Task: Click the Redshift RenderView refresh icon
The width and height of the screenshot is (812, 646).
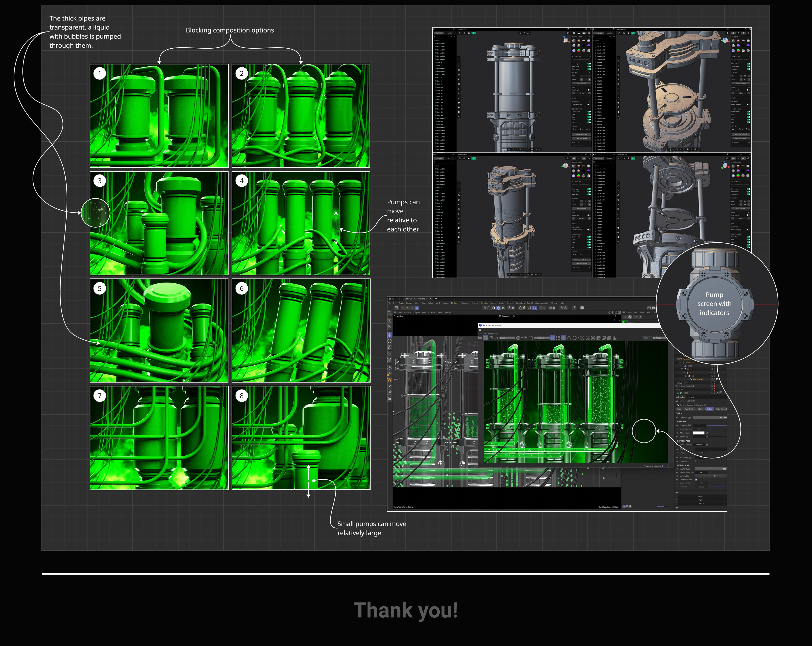Action: coord(491,338)
